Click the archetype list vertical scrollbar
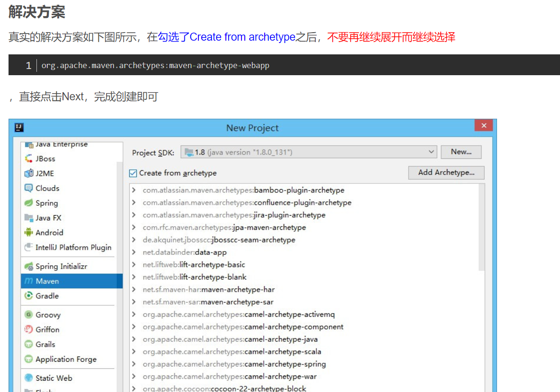The height and width of the screenshot is (392, 560). point(481,227)
